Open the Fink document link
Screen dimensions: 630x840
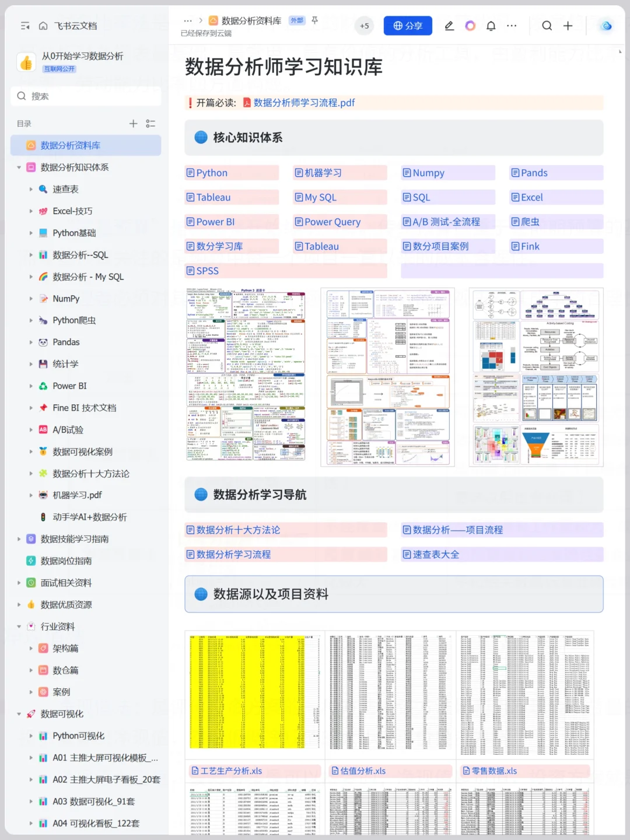point(530,246)
